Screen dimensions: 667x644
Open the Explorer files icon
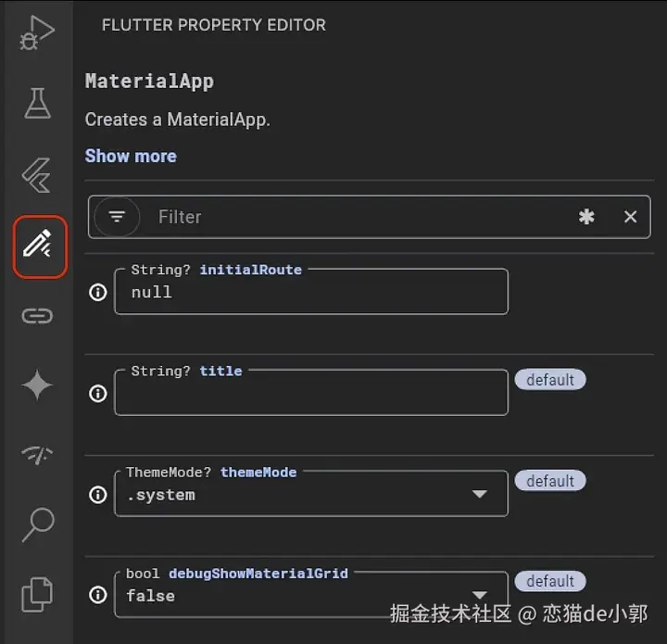(x=37, y=595)
